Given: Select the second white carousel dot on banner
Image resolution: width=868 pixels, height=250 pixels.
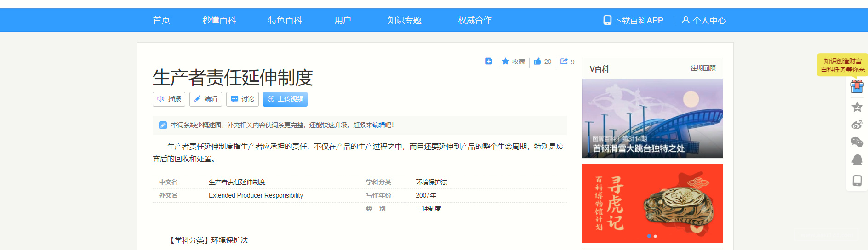Looking at the screenshot, I should click(x=655, y=236).
